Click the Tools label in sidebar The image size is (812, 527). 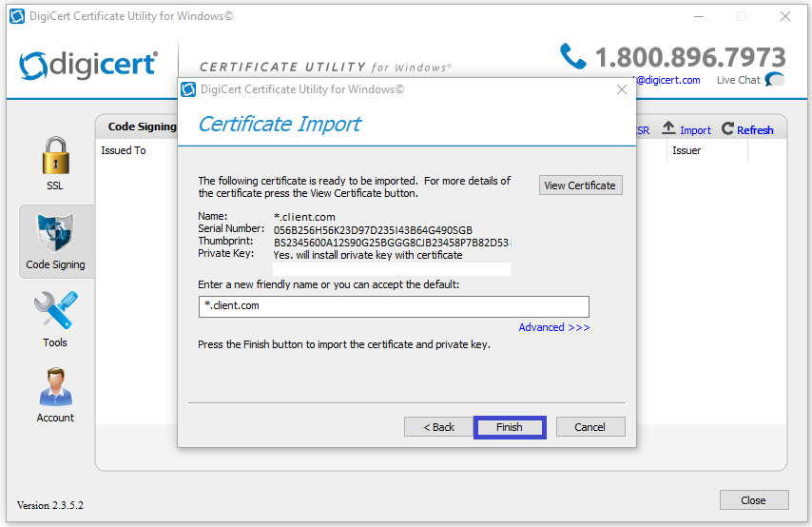[55, 342]
